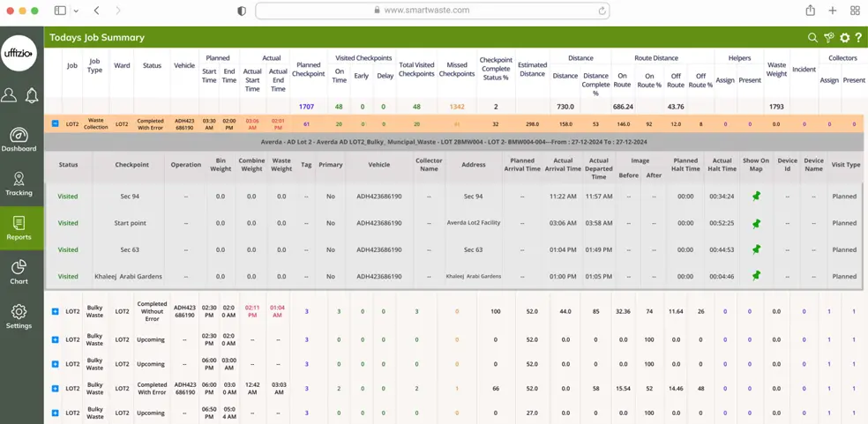Click the 00:52:25 actual halt time
The image size is (868, 424).
pyautogui.click(x=722, y=223)
